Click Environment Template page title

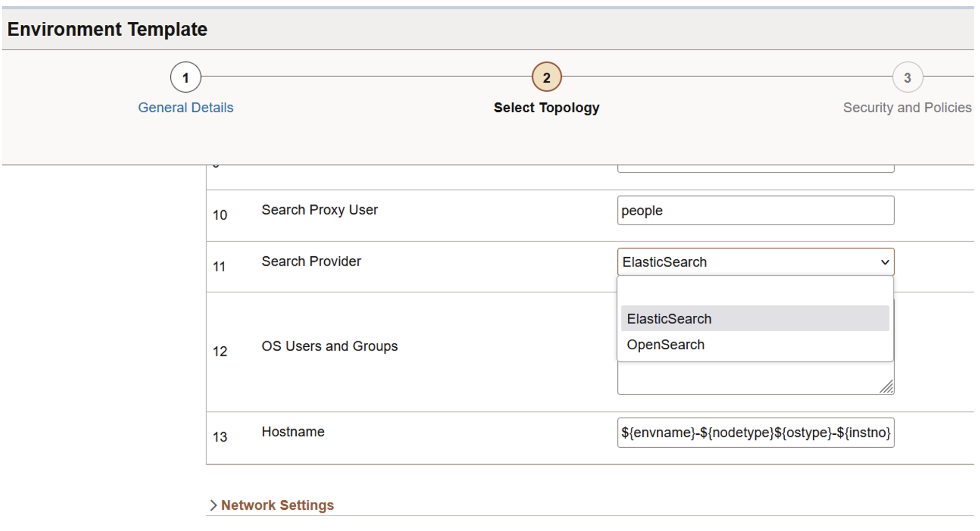point(107,30)
